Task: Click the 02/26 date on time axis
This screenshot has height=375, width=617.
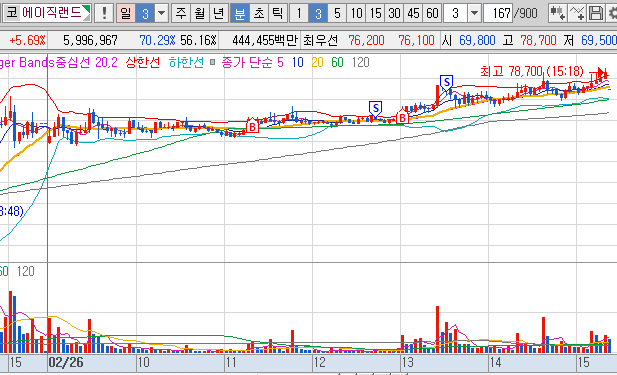Action: (x=66, y=362)
